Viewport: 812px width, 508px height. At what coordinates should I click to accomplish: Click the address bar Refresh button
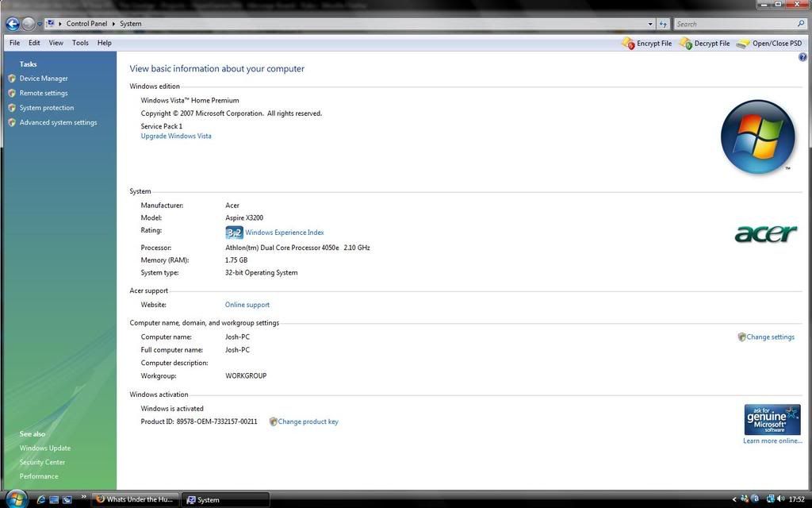[664, 24]
